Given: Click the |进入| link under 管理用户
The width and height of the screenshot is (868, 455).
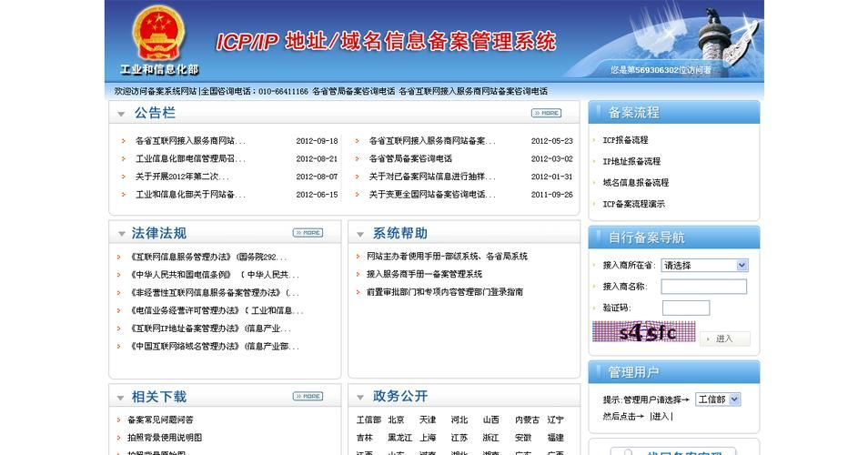Looking at the screenshot, I should (x=661, y=416).
